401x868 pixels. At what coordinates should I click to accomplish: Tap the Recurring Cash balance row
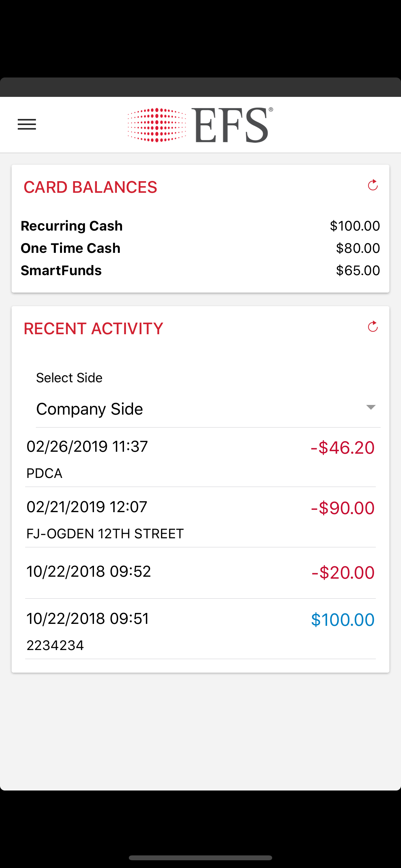pyautogui.click(x=200, y=226)
